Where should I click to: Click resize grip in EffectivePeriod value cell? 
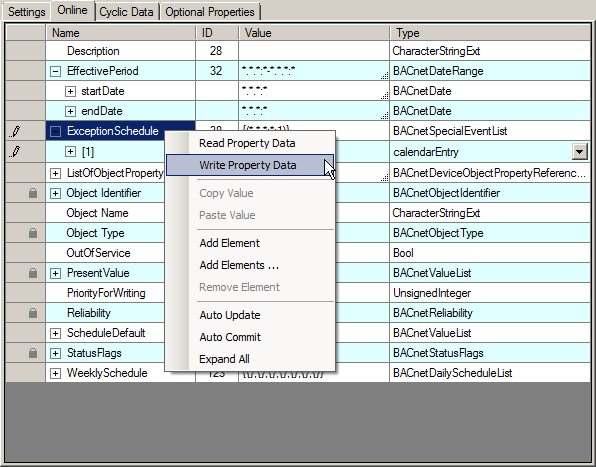pos(384,76)
